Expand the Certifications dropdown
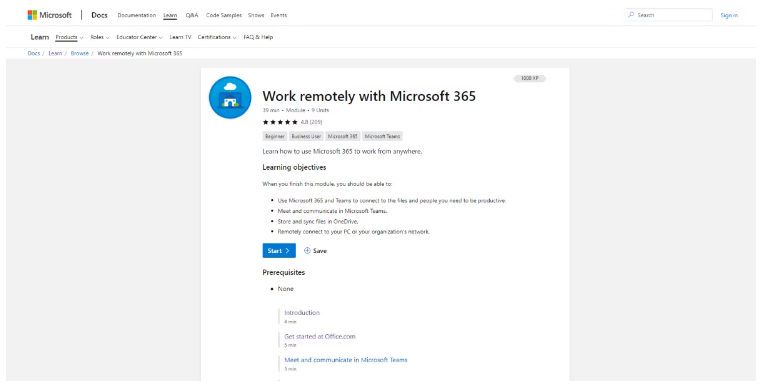The height and width of the screenshot is (387, 765). (x=217, y=37)
